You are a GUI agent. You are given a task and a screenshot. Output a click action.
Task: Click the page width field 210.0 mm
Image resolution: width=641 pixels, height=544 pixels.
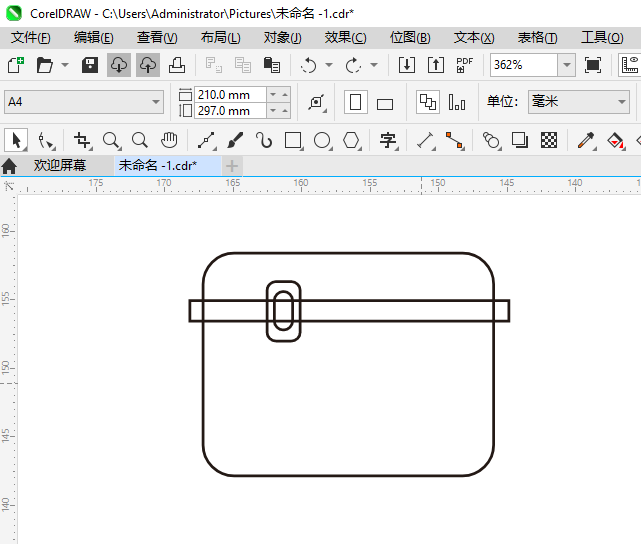click(231, 94)
